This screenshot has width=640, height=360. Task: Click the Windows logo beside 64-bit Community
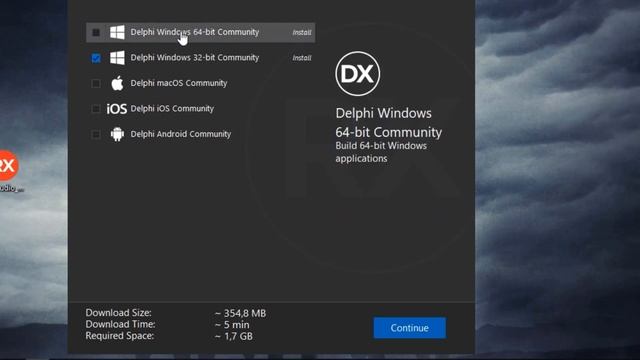click(x=117, y=32)
